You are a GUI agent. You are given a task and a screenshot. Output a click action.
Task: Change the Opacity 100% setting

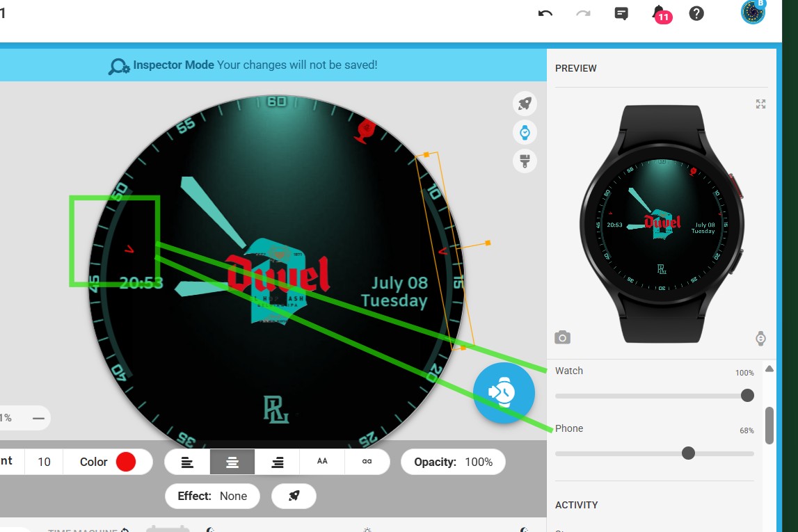[x=453, y=462]
